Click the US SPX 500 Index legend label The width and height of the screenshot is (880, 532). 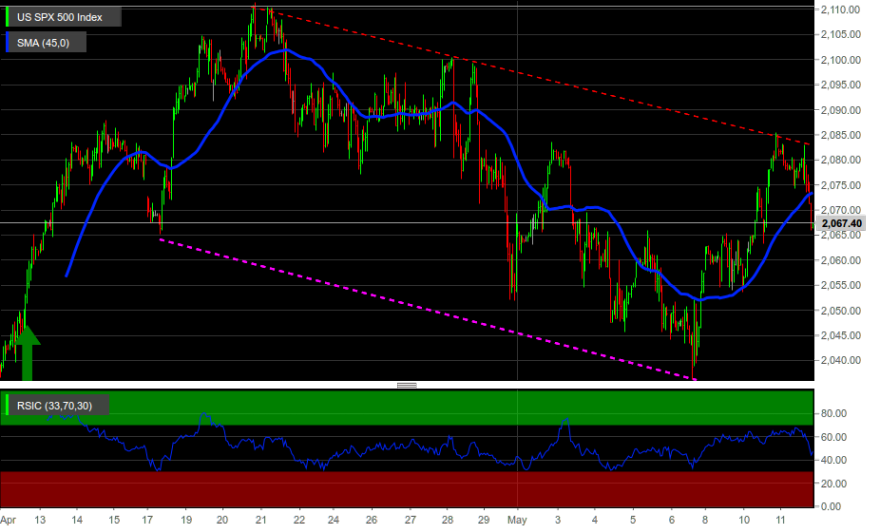click(x=59, y=17)
